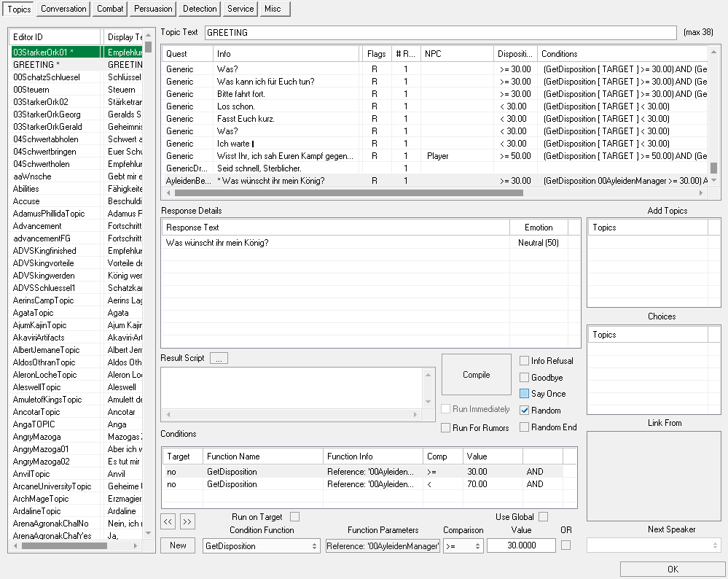Screen dimensions: 728x579
Task: Switch to the Combat tab
Action: [x=109, y=9]
